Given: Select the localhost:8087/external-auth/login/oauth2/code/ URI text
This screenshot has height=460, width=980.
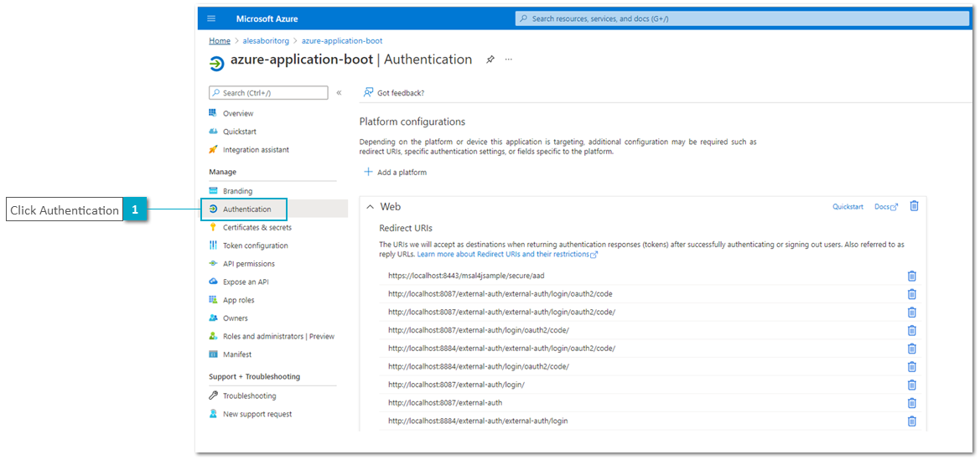Looking at the screenshot, I should [479, 329].
